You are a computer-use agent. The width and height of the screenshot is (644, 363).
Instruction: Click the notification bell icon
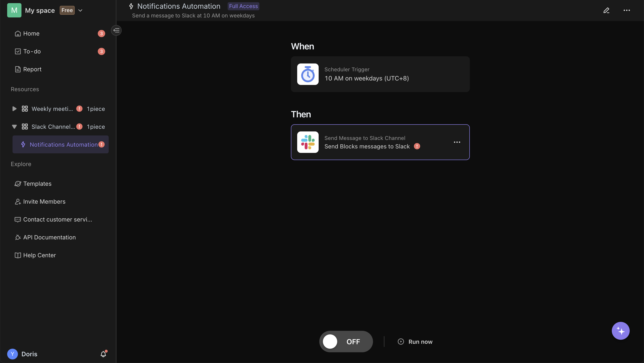click(103, 354)
